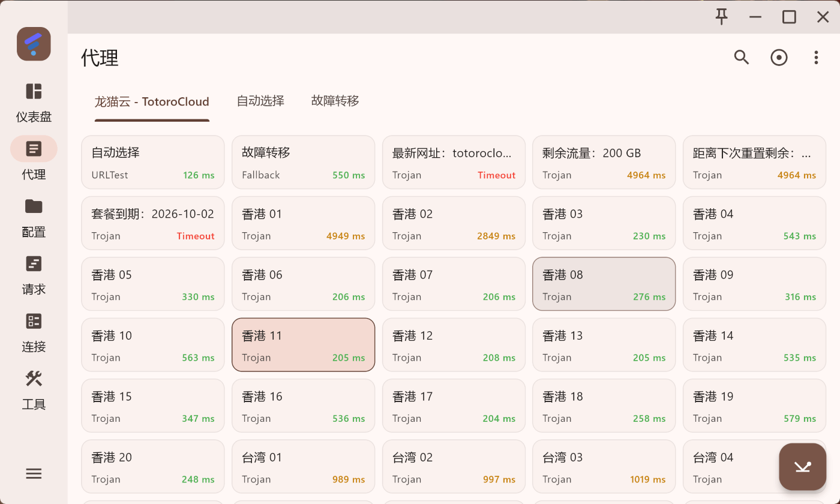Open the Dashboard (仪表盘) sidebar icon
840x504 pixels.
(34, 92)
